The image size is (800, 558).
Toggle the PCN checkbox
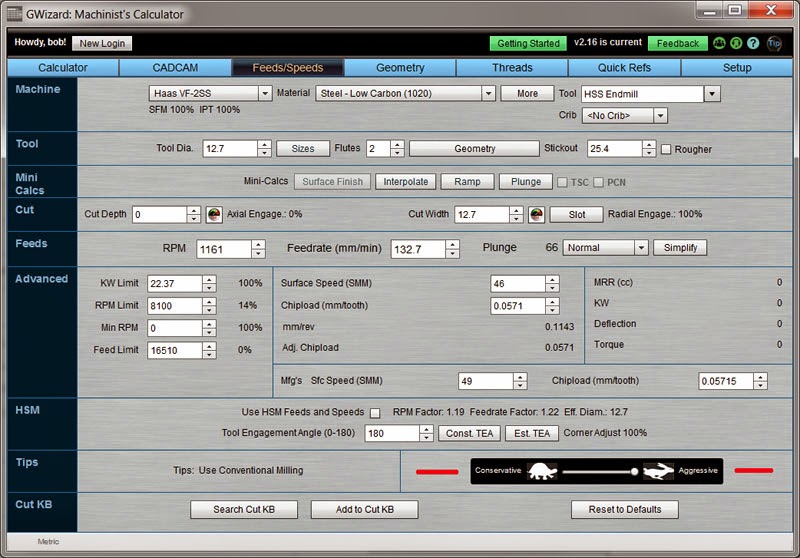[x=598, y=182]
